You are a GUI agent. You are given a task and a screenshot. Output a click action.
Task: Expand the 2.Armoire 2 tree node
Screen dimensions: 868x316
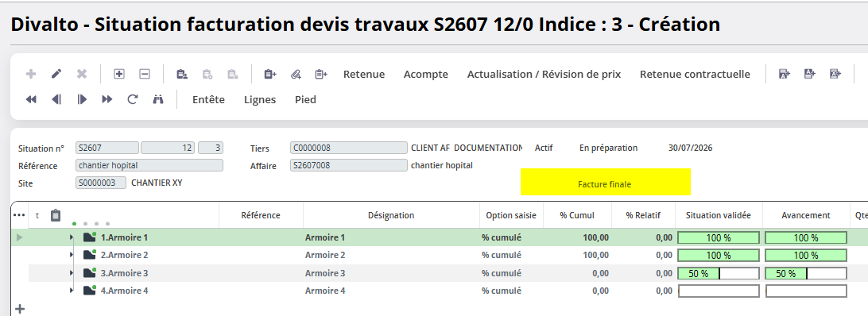click(x=72, y=255)
